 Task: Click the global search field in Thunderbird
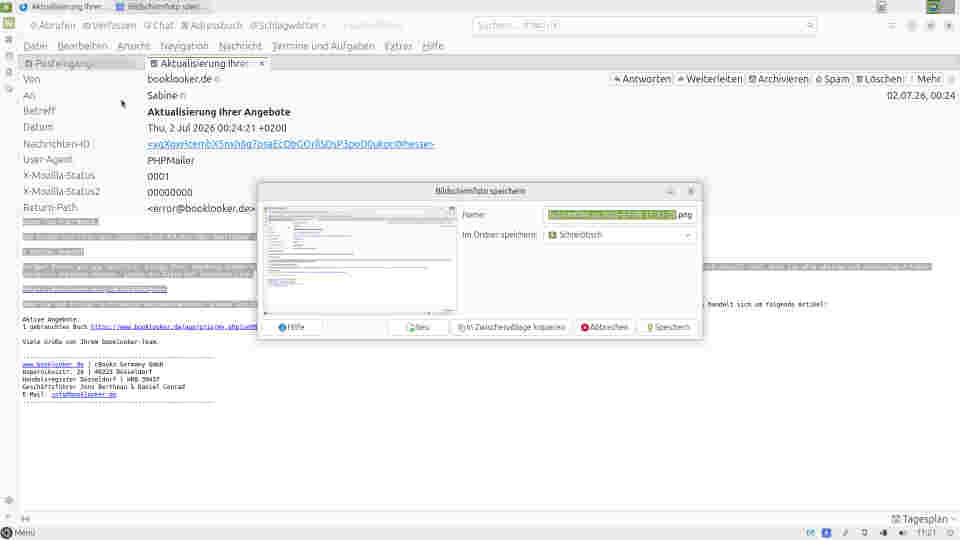point(644,26)
